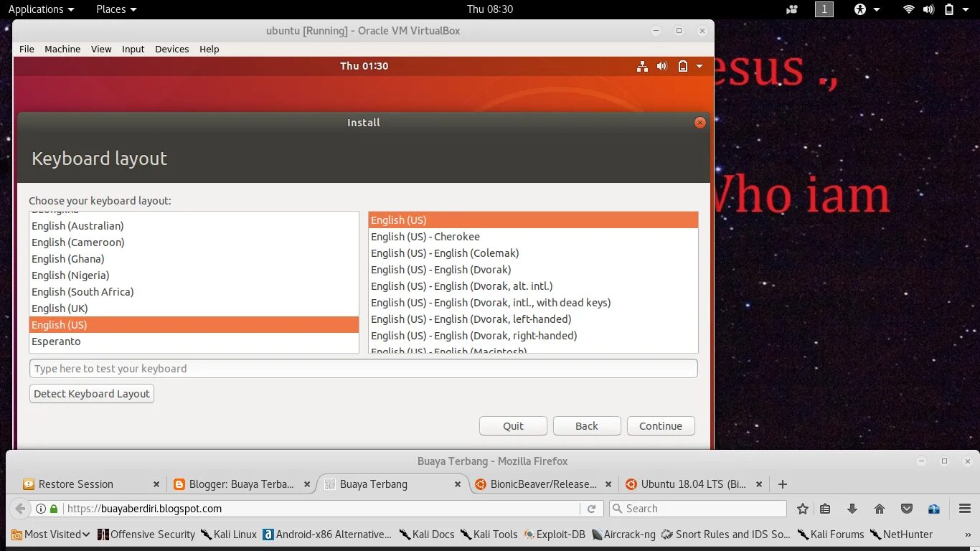Image resolution: width=980 pixels, height=551 pixels.
Task: Open Firefox downloads arrow icon
Action: coord(852,509)
